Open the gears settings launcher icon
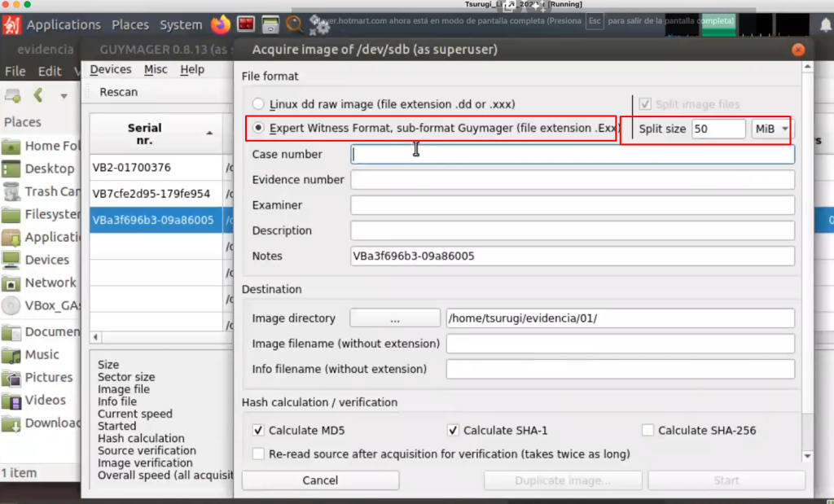Viewport: 834px width, 504px height. 319,24
